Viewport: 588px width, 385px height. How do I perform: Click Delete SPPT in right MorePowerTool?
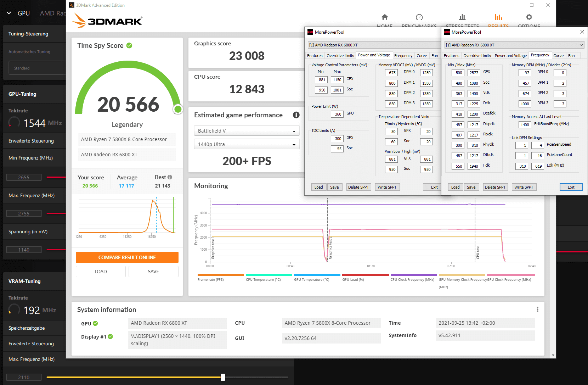coord(495,187)
